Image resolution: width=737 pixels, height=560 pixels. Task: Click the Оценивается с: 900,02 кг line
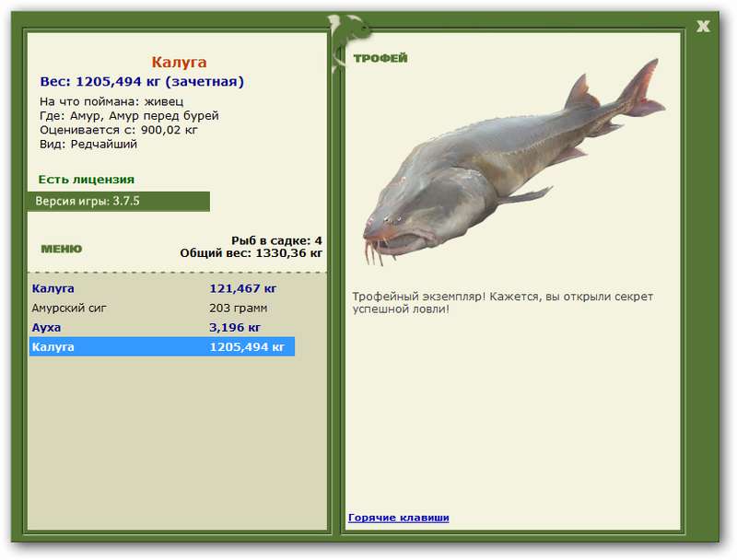(x=119, y=130)
